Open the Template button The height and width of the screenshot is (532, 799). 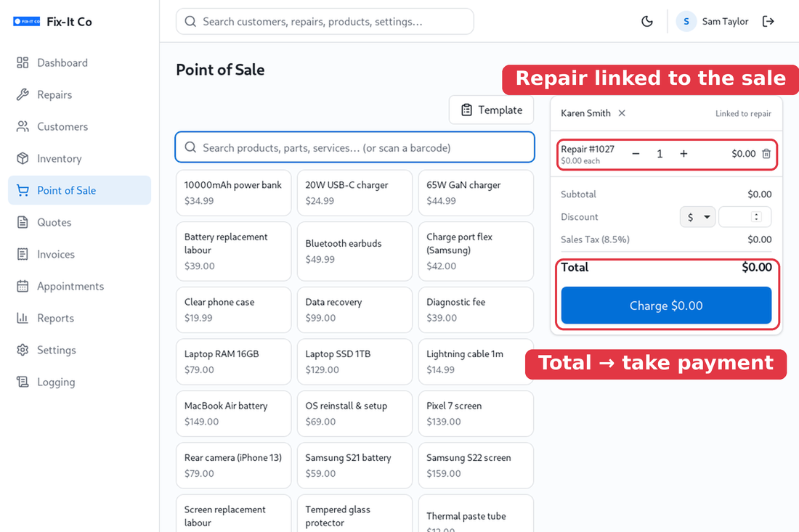click(491, 110)
